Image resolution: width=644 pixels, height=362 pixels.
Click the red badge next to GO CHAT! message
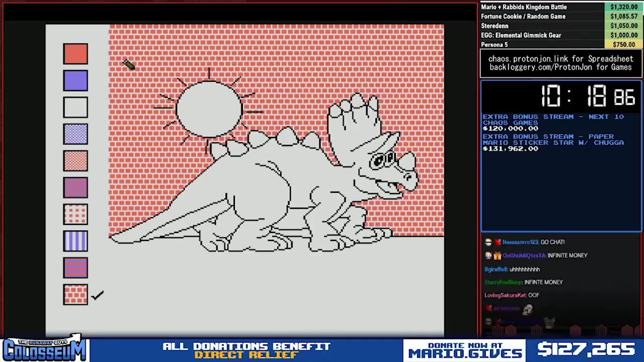coord(497,242)
